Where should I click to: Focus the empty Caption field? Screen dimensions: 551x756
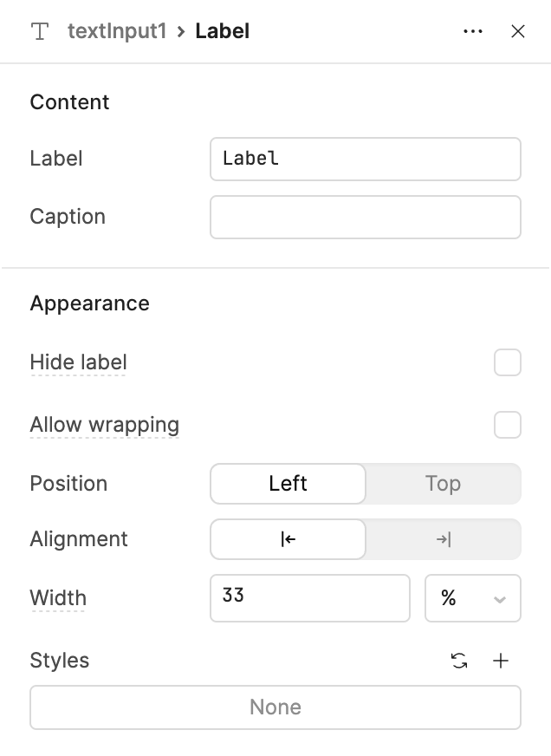366,217
